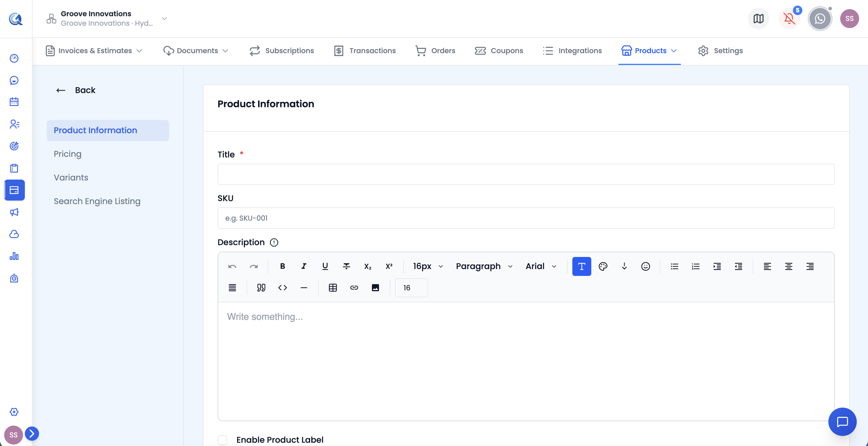Insert a numbered list

695,266
